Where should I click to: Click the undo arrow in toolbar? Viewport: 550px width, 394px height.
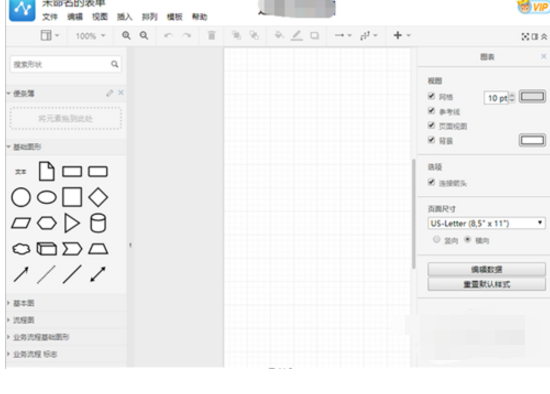[x=168, y=35]
